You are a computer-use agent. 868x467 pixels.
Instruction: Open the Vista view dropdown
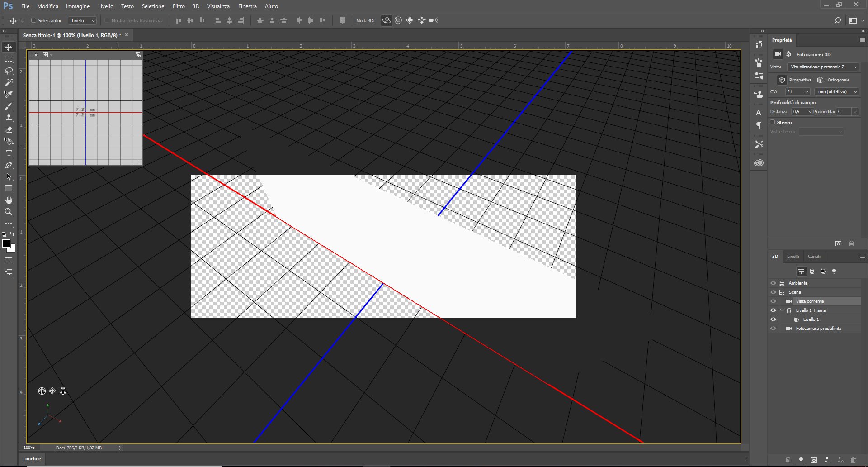coord(854,67)
